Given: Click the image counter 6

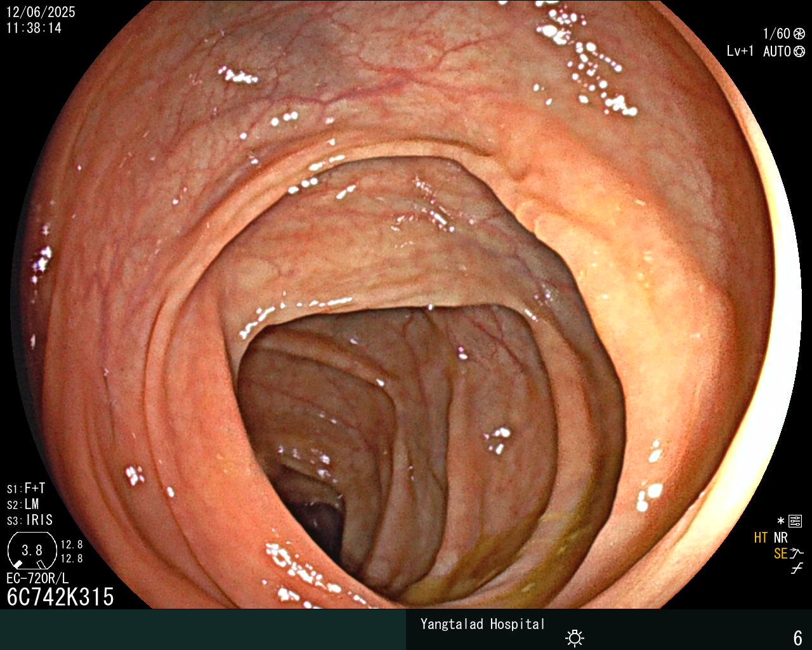Looking at the screenshot, I should click(x=798, y=637).
